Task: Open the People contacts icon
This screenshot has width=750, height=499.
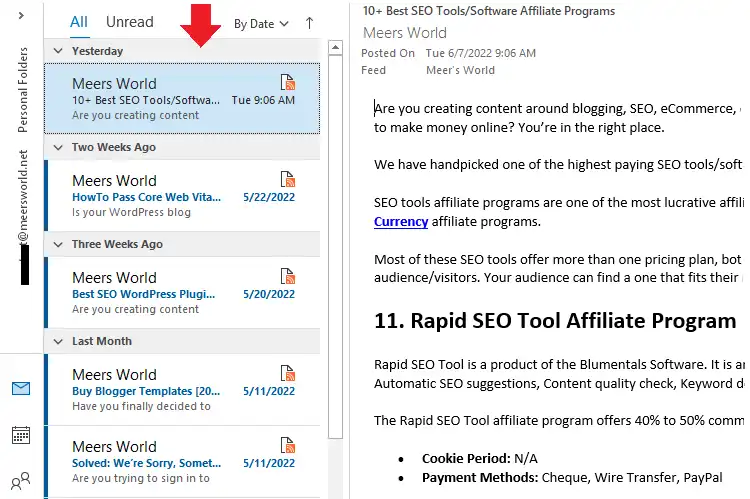Action: click(x=21, y=481)
